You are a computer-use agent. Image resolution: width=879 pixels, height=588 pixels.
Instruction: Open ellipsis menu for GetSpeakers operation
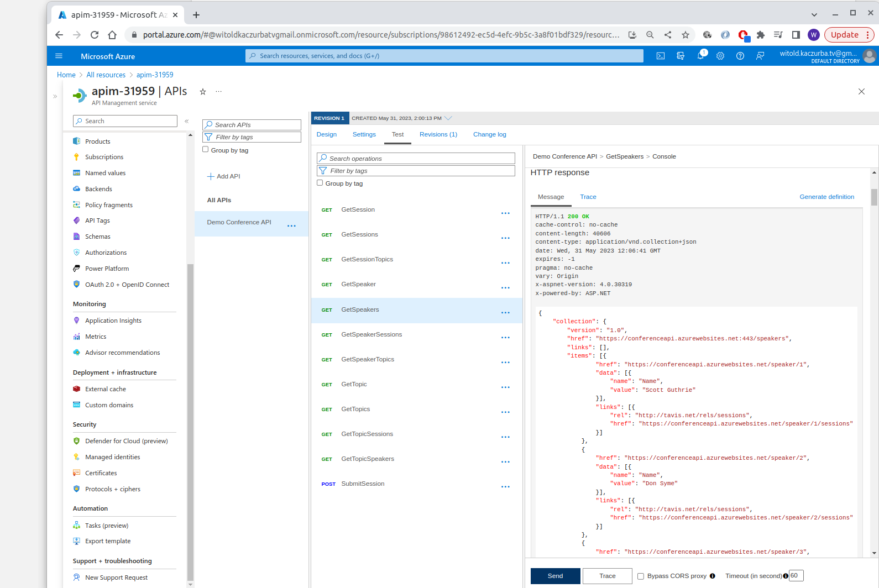pyautogui.click(x=505, y=313)
